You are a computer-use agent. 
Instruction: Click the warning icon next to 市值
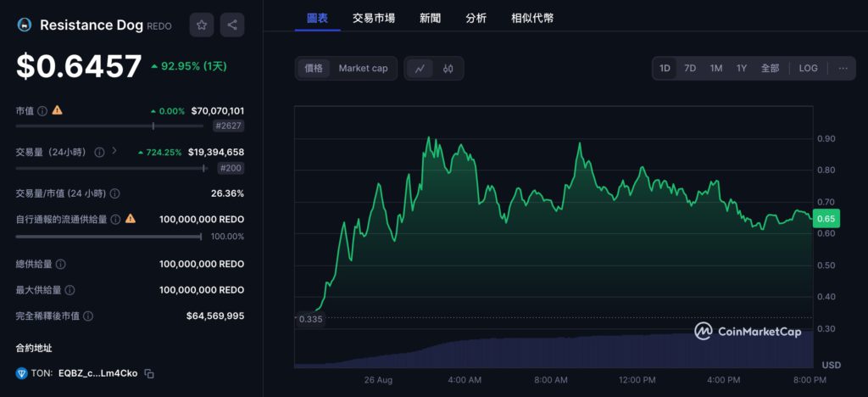click(57, 110)
